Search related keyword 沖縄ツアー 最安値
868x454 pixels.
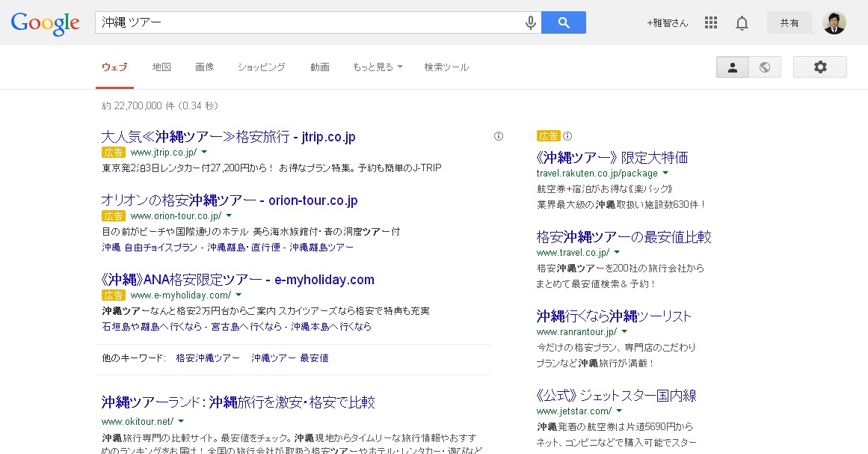pyautogui.click(x=289, y=358)
